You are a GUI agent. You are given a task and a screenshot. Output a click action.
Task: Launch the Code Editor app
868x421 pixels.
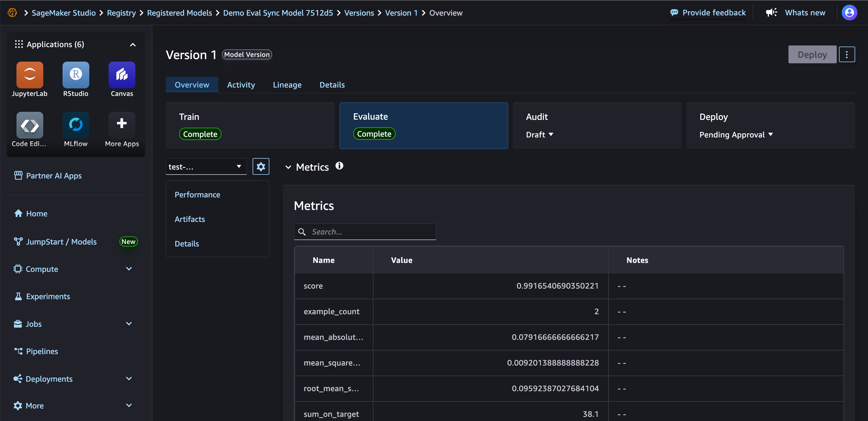pyautogui.click(x=30, y=125)
